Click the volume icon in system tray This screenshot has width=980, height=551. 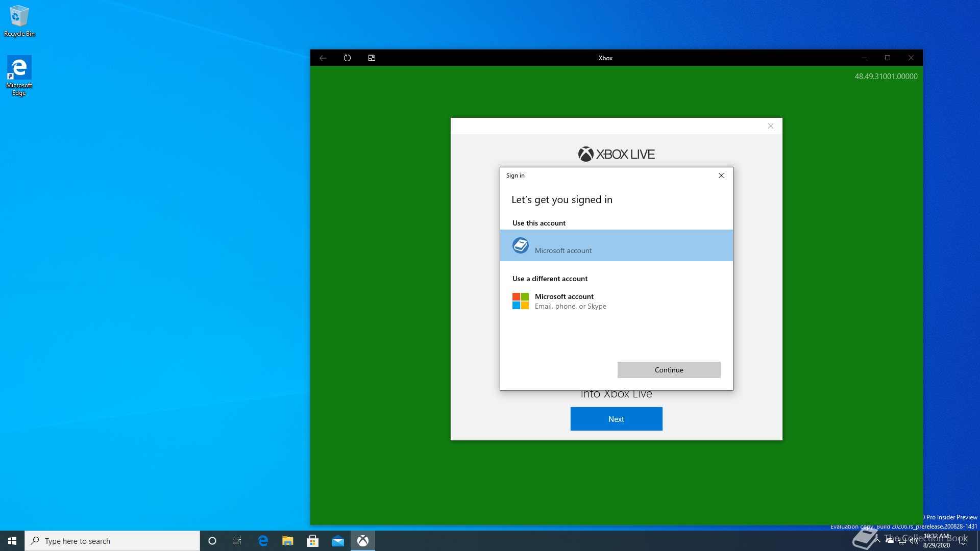[914, 541]
